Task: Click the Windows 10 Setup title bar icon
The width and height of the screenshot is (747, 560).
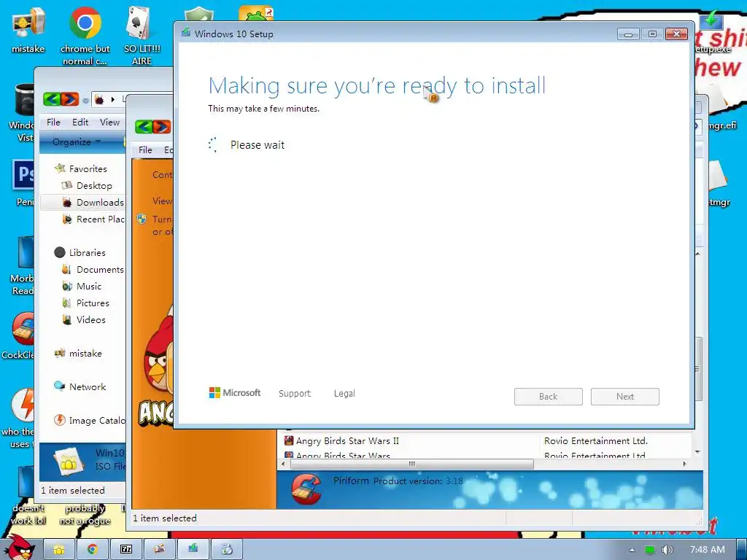Action: pyautogui.click(x=186, y=34)
